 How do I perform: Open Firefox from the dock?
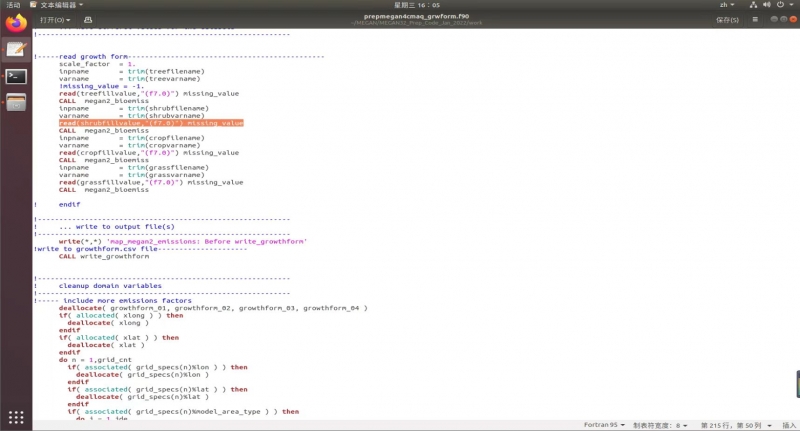(x=15, y=22)
